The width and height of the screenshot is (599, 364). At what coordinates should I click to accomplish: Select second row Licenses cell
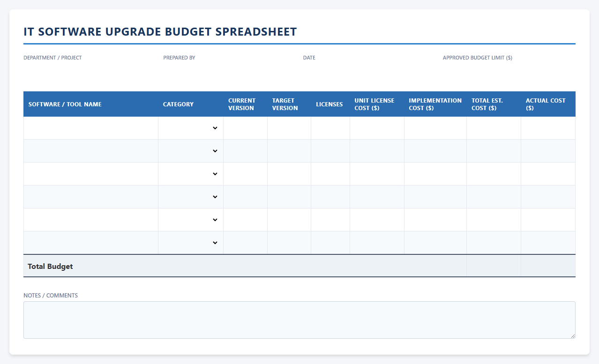coord(330,151)
